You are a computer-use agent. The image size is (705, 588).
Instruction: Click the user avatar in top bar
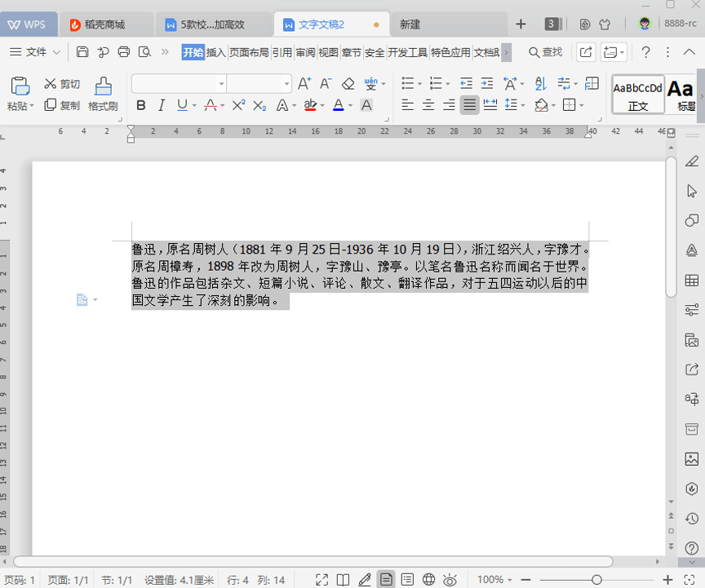[x=645, y=24]
